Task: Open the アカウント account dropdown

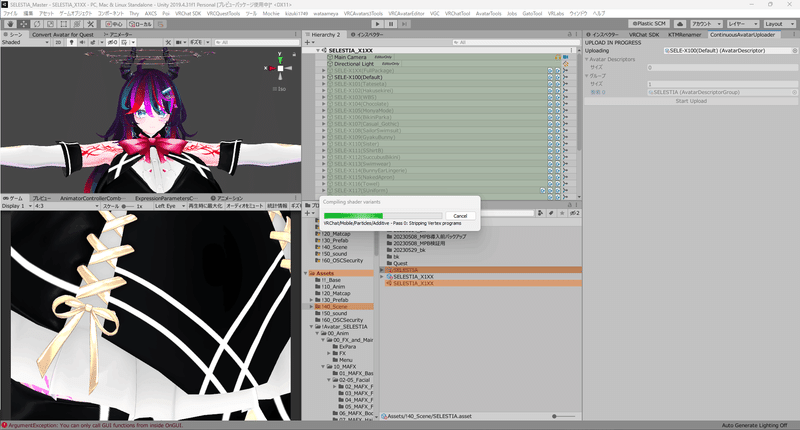Action: click(x=706, y=24)
